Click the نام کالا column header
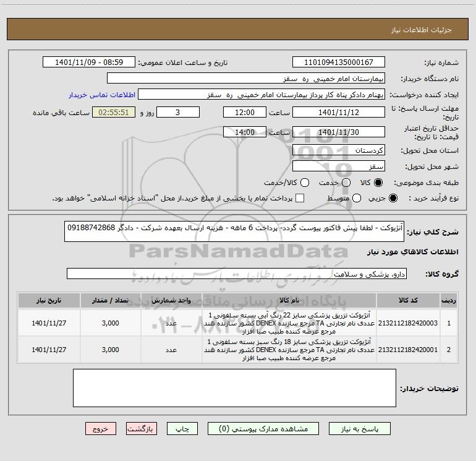 tap(289, 300)
